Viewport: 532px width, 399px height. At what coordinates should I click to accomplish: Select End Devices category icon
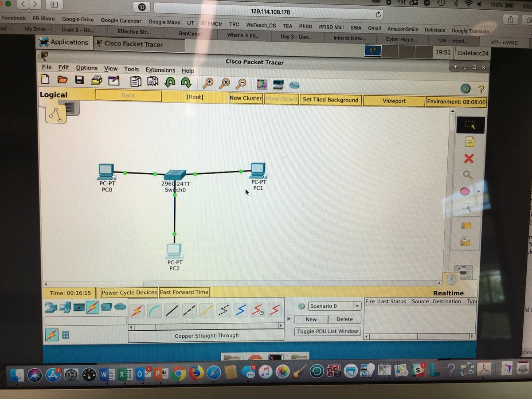65,307
